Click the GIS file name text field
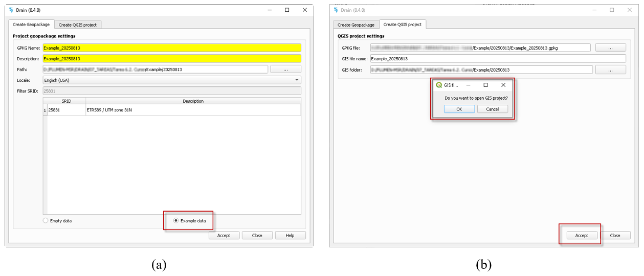The height and width of the screenshot is (276, 644). coord(497,59)
